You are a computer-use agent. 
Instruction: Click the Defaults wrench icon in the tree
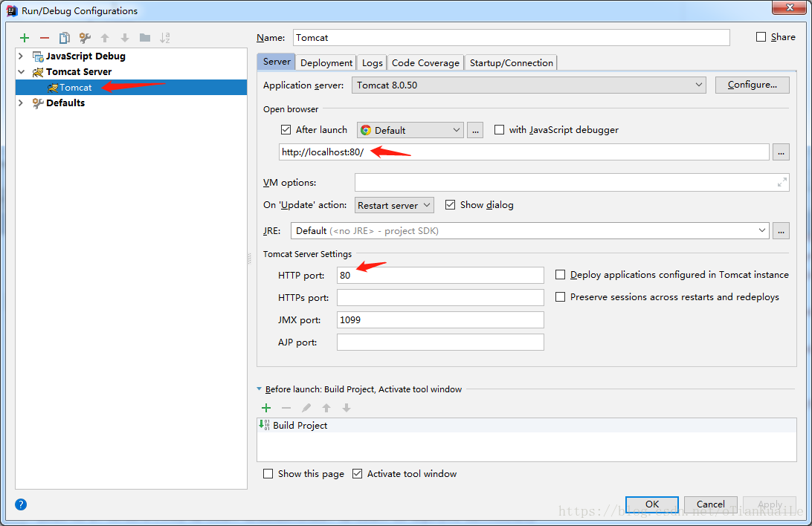38,103
